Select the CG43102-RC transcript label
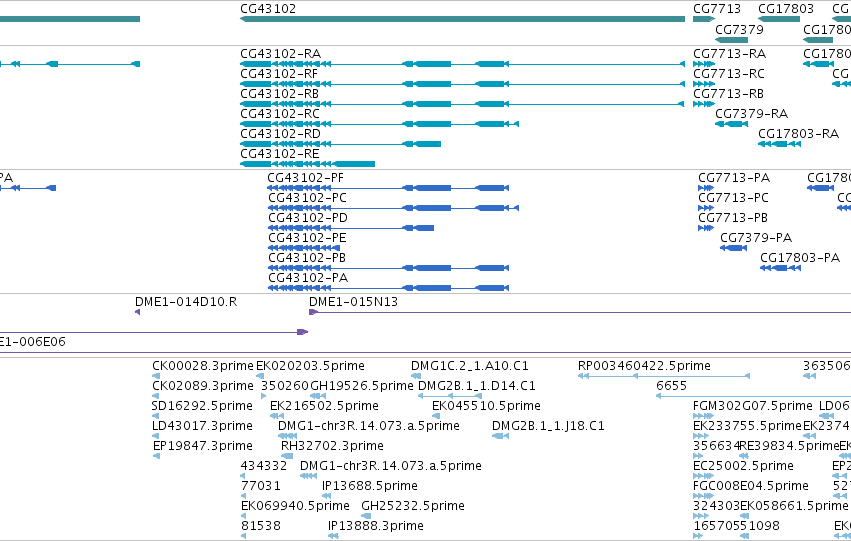 [x=280, y=114]
